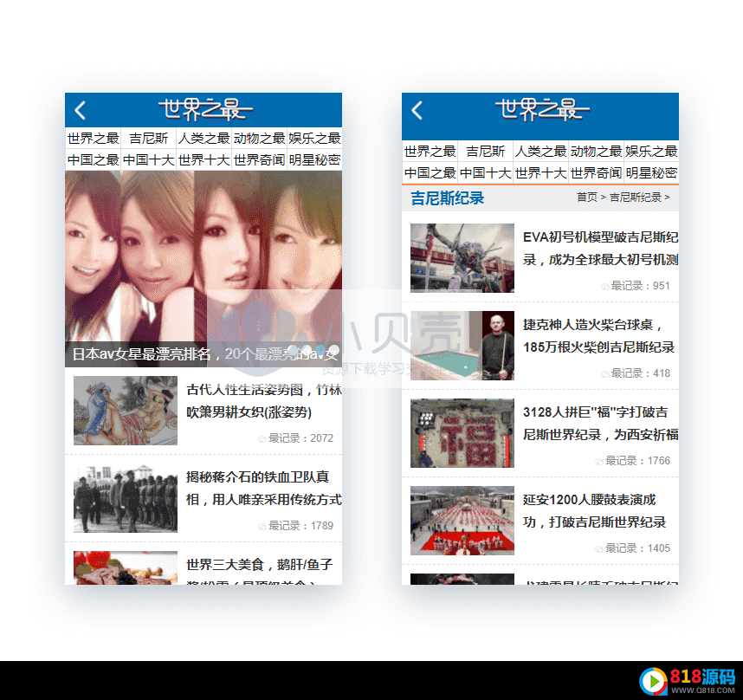Click view count 最记录：2072

[296, 438]
